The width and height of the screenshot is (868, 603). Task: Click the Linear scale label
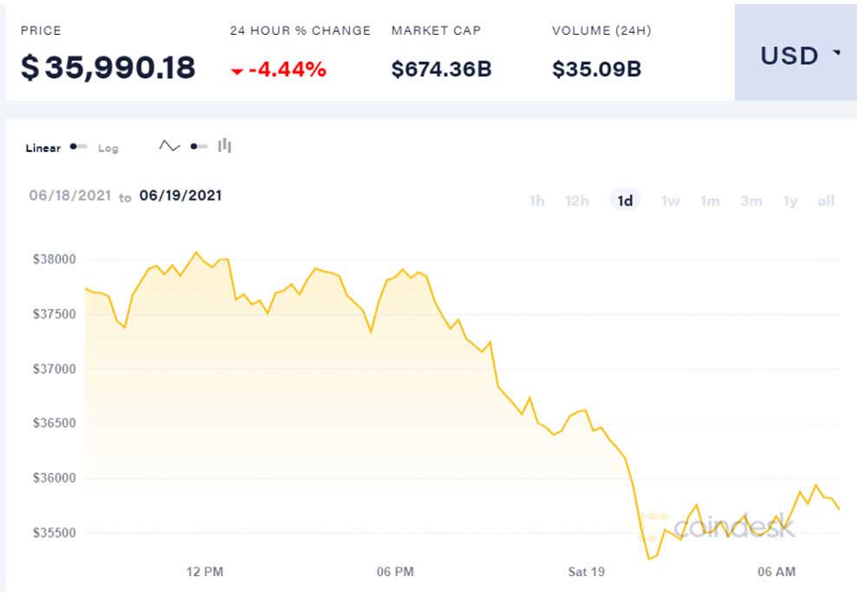tap(43, 148)
